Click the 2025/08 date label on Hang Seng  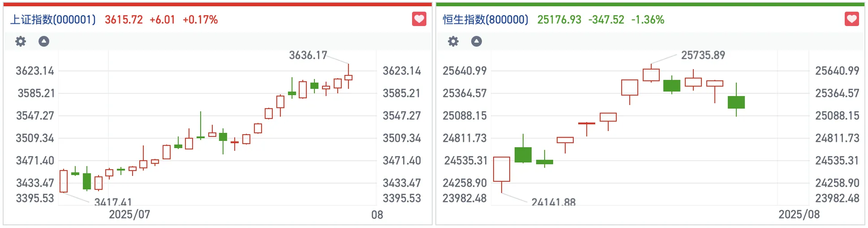(x=799, y=215)
